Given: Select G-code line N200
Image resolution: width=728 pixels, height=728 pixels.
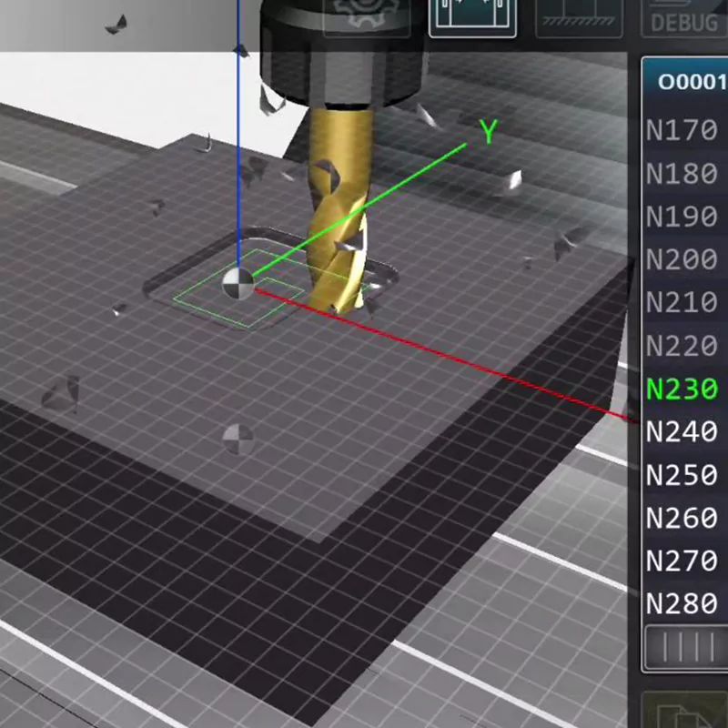Looking at the screenshot, I should [x=681, y=258].
